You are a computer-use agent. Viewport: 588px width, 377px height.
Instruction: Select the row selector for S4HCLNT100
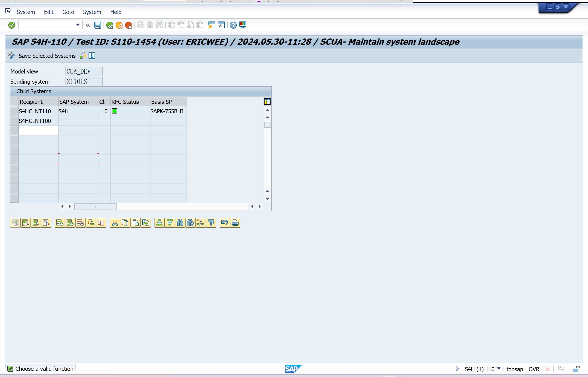click(14, 121)
